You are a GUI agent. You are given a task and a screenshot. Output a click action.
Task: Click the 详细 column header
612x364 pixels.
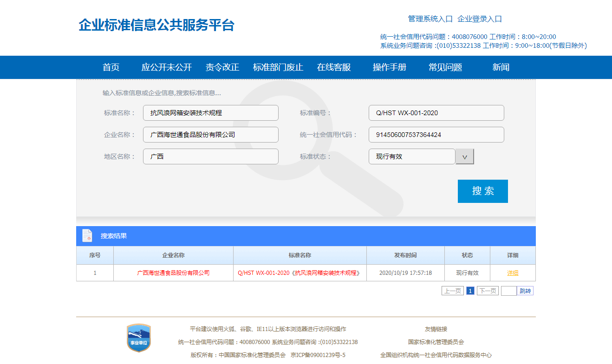coord(513,255)
